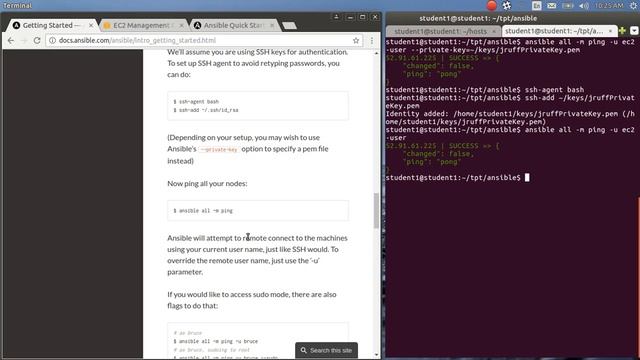Open the sound volume indicator
Viewport: 640px width, 360px height.
[584, 6]
